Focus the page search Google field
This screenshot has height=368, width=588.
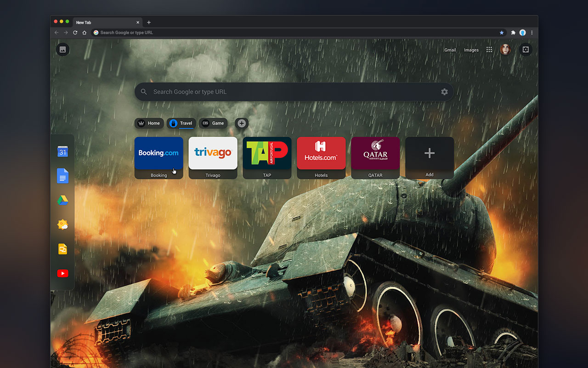coord(294,92)
